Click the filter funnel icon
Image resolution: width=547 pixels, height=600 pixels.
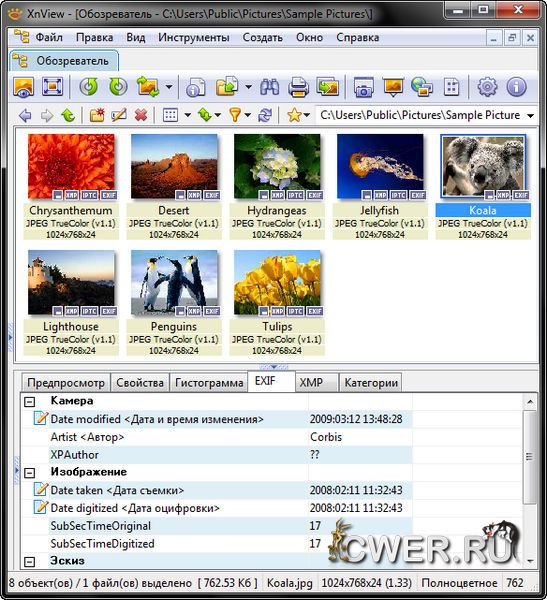coord(235,115)
